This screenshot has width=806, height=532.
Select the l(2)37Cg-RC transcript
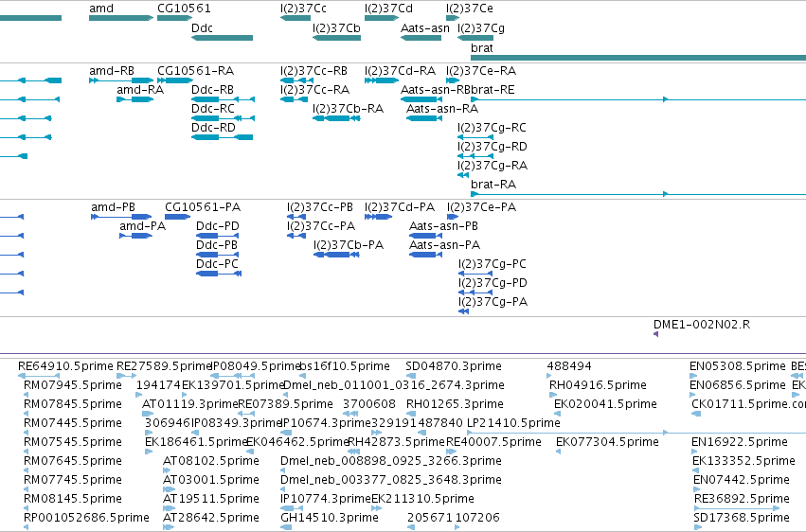tap(475, 137)
